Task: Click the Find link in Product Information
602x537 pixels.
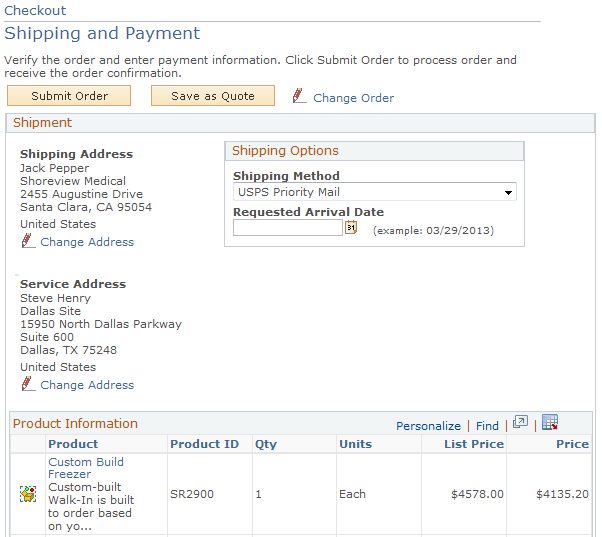Action: (487, 426)
